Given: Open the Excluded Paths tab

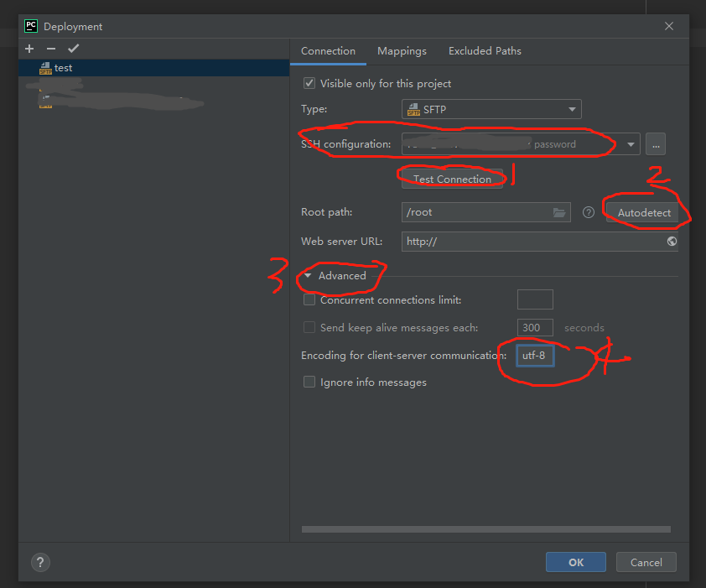Looking at the screenshot, I should pos(485,51).
